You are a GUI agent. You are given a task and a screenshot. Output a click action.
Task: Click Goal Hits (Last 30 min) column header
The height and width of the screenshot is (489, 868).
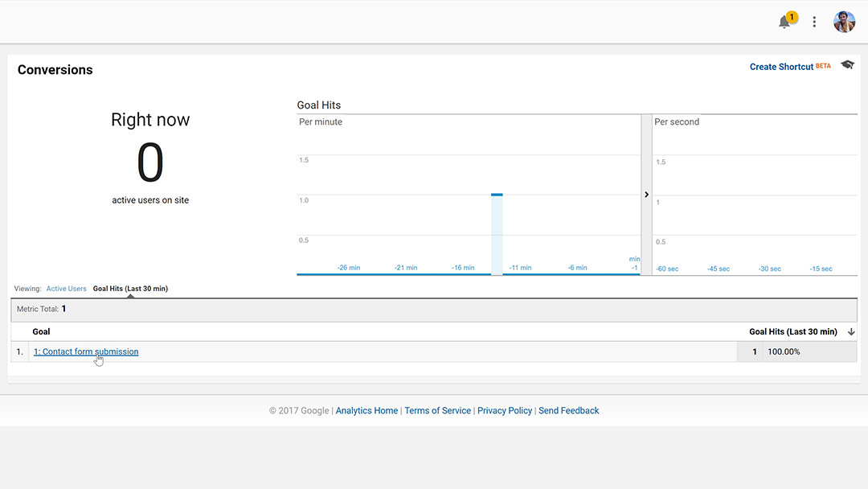tap(792, 331)
